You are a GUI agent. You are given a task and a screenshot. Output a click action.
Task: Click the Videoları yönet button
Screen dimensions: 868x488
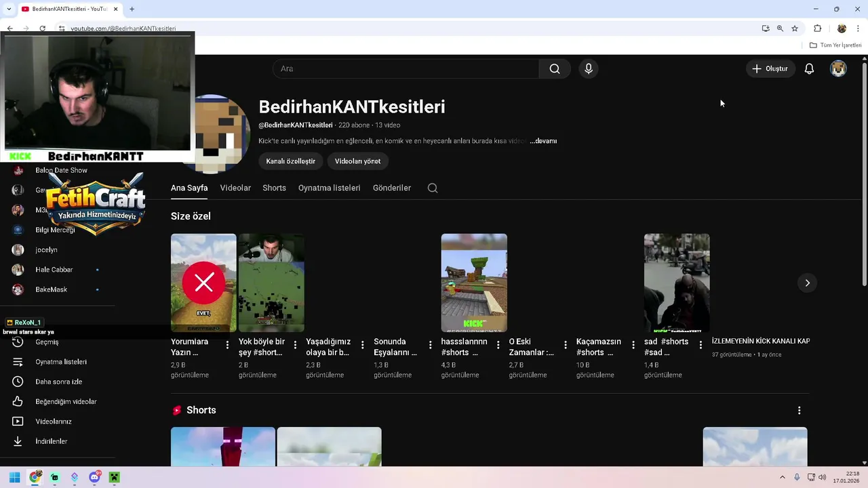click(x=357, y=161)
